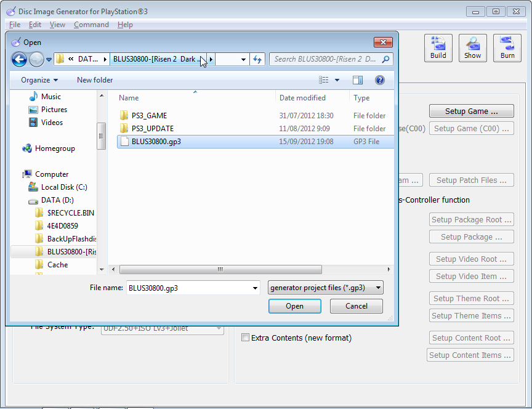Toggle Extra Contents (new format) checkbox
The width and height of the screenshot is (532, 409).
(x=245, y=338)
